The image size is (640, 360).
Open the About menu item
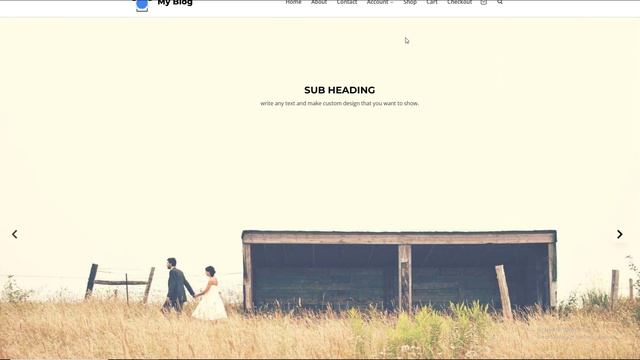click(x=319, y=2)
